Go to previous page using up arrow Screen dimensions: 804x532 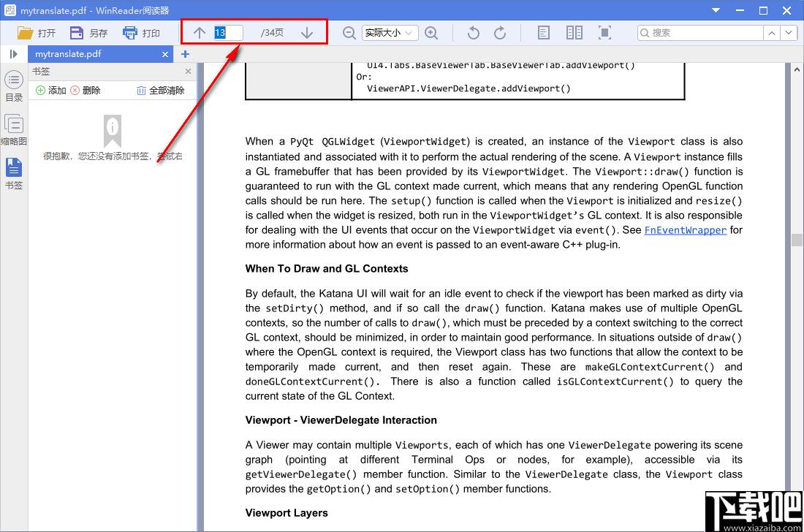pyautogui.click(x=200, y=33)
